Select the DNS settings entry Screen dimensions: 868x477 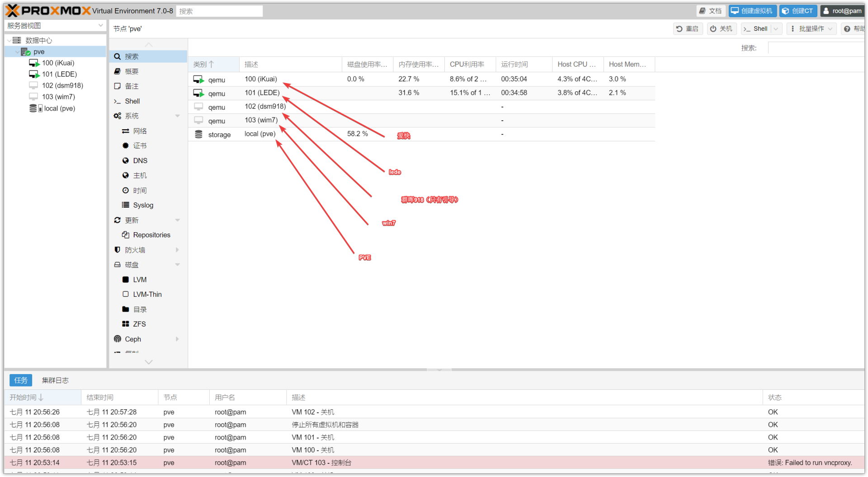140,161
